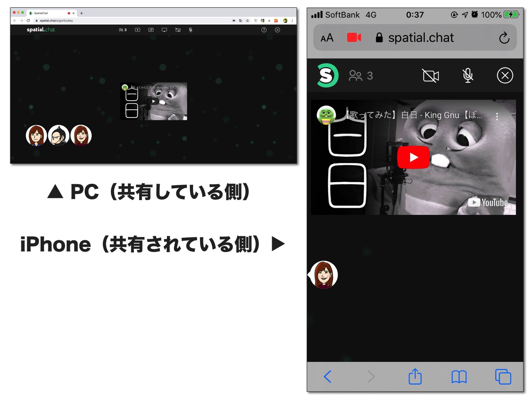Click YouTube share icon in PC toolbar
The height and width of the screenshot is (399, 532).
138,30
